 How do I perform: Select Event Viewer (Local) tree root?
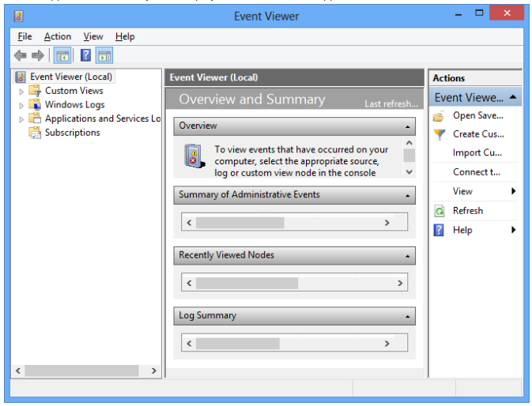pos(71,77)
